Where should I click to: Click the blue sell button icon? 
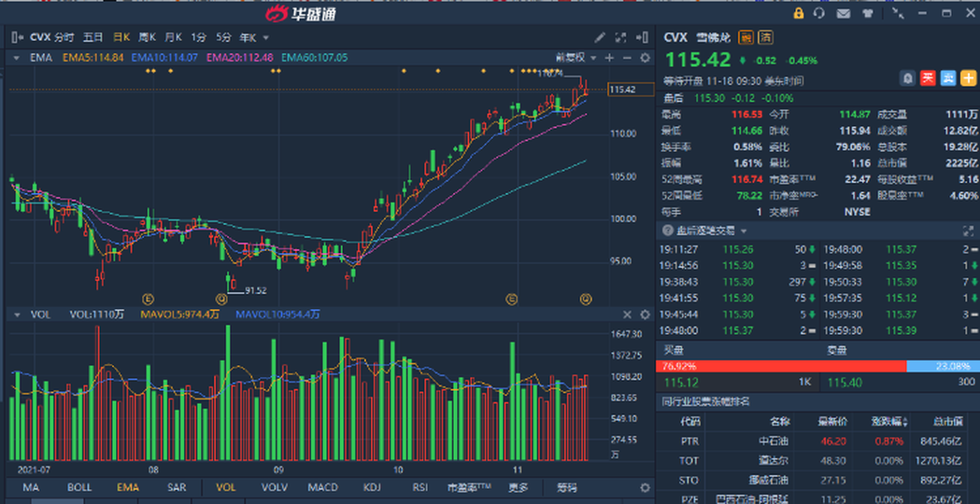coord(946,77)
